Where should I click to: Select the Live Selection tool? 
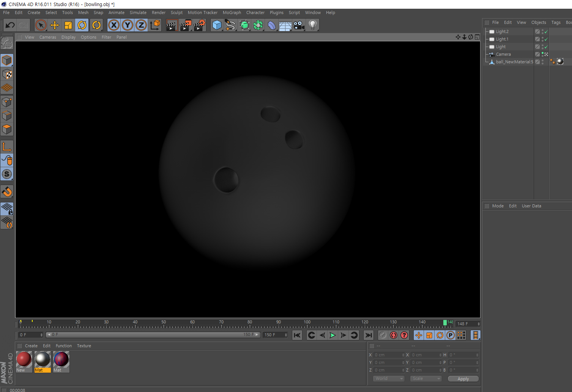point(41,25)
